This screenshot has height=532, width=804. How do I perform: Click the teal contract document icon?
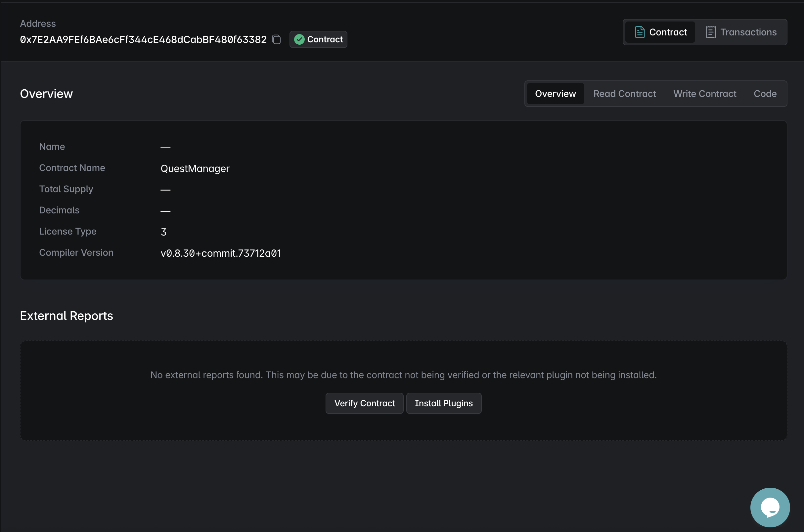(640, 31)
